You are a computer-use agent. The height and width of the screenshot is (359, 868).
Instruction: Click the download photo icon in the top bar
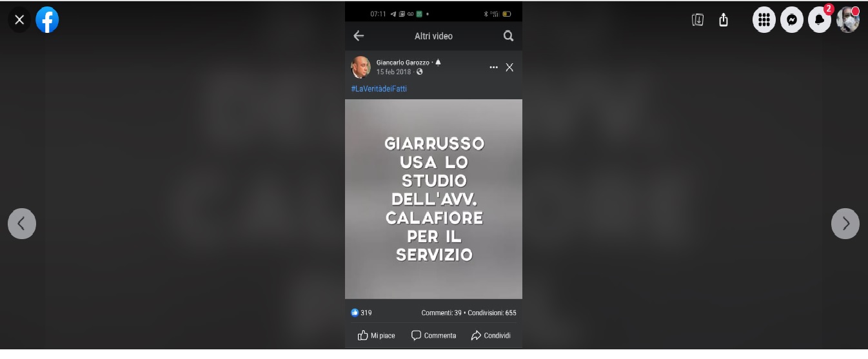point(697,20)
